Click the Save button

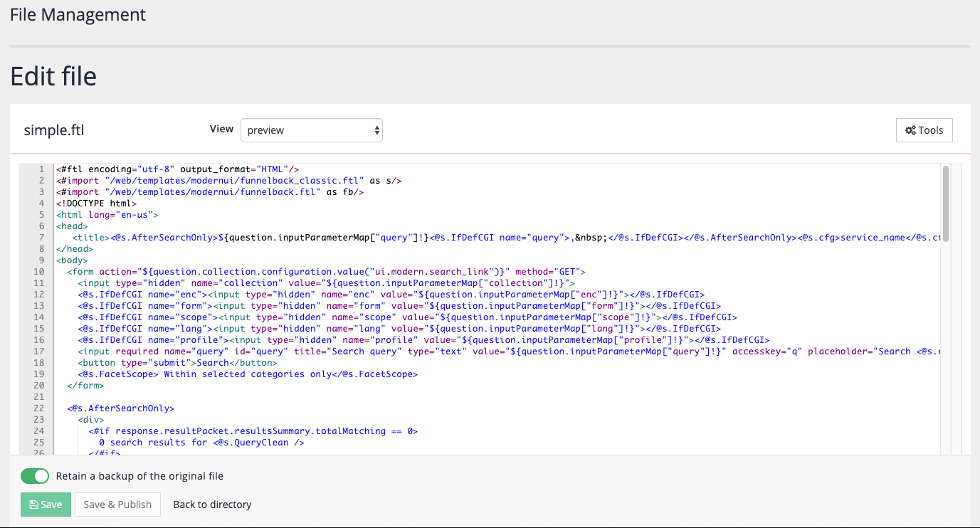(45, 504)
